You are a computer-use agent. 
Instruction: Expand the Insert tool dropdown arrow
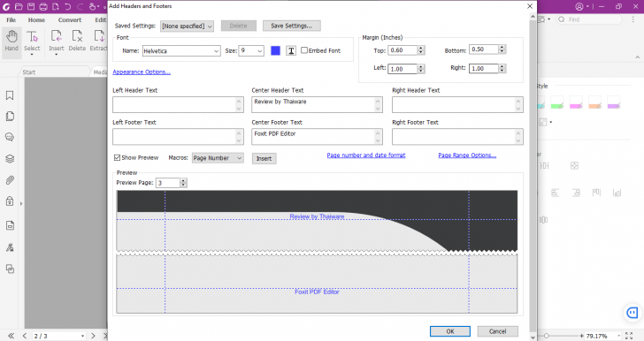click(57, 55)
